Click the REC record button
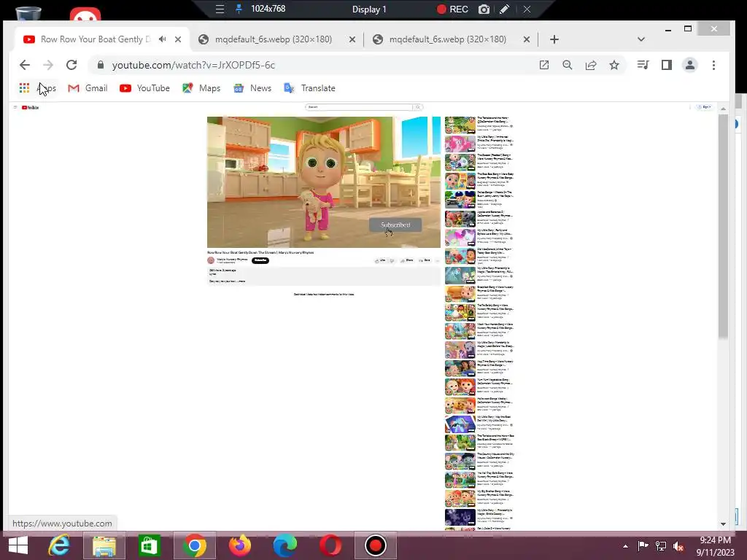This screenshot has height=560, width=747. click(x=452, y=9)
